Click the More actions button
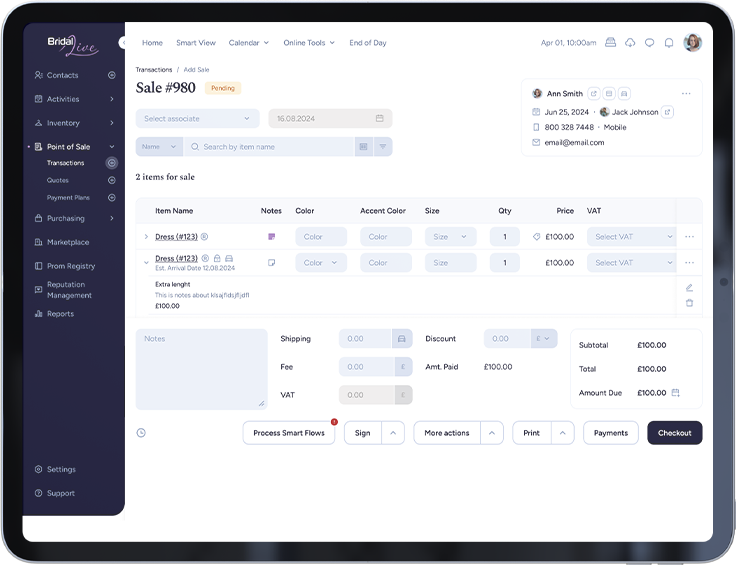 tap(447, 433)
